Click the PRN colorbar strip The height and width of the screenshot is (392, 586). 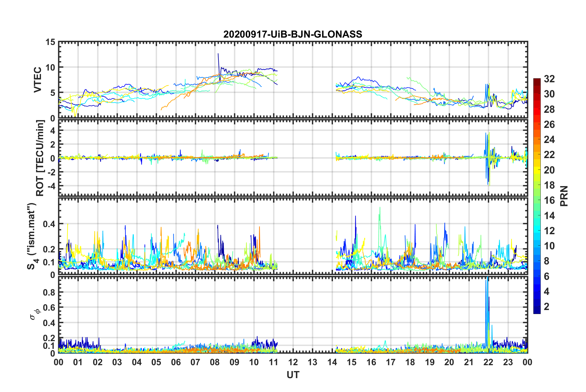click(x=537, y=196)
